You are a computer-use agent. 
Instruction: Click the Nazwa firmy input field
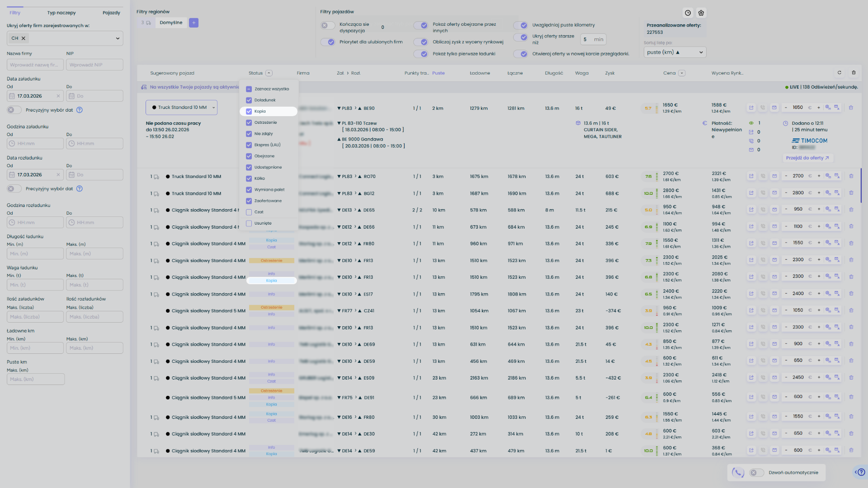coord(35,65)
